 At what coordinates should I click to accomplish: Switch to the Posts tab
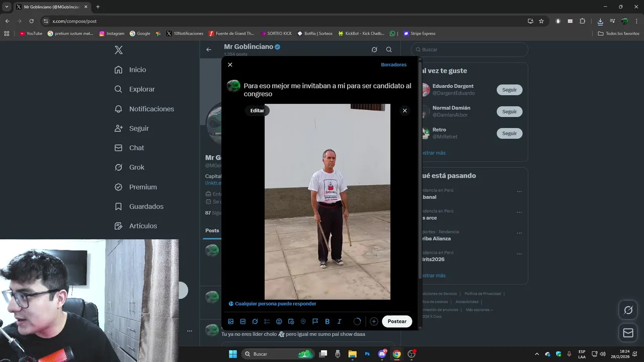[x=212, y=230]
